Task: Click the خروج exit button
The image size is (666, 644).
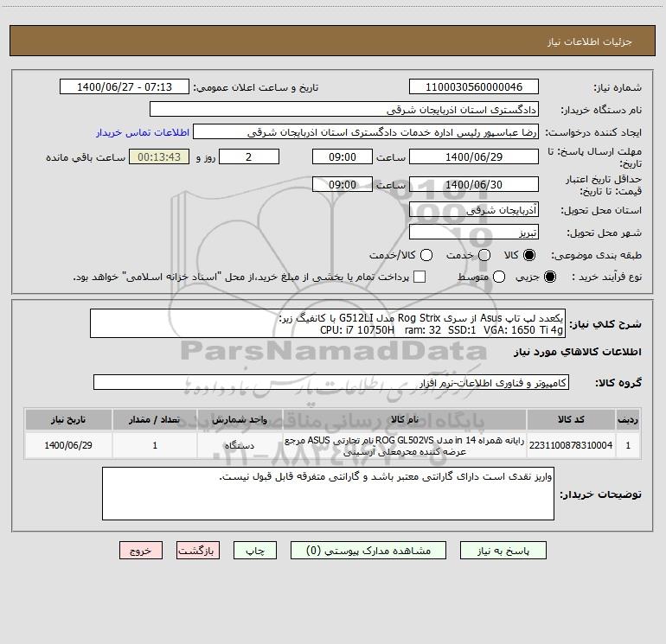Action: (141, 551)
